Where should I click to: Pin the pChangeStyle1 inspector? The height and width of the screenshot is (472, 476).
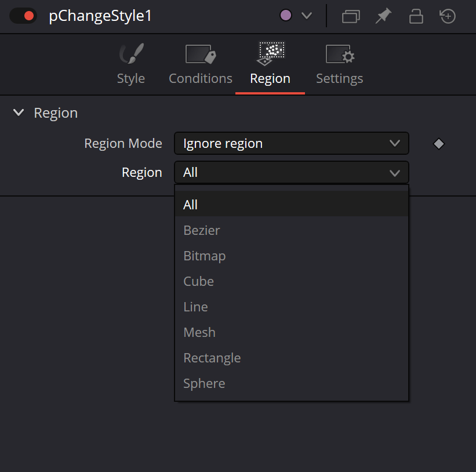383,16
